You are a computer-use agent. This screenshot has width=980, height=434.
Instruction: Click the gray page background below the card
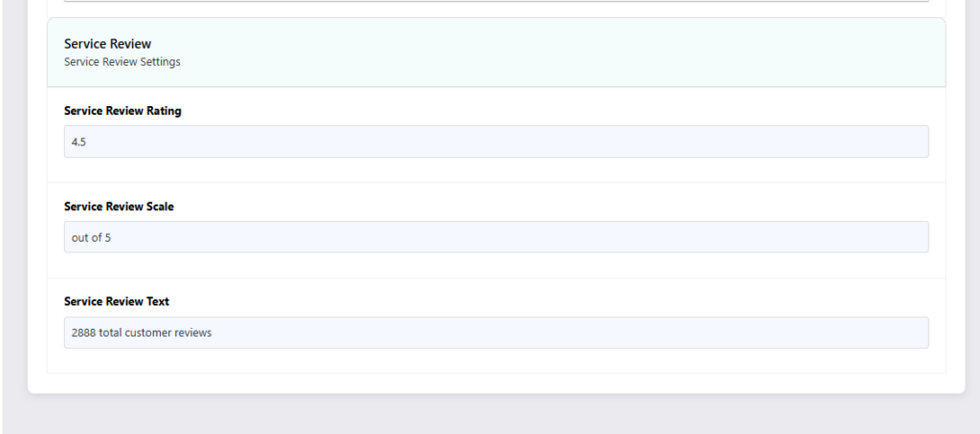pyautogui.click(x=497, y=415)
